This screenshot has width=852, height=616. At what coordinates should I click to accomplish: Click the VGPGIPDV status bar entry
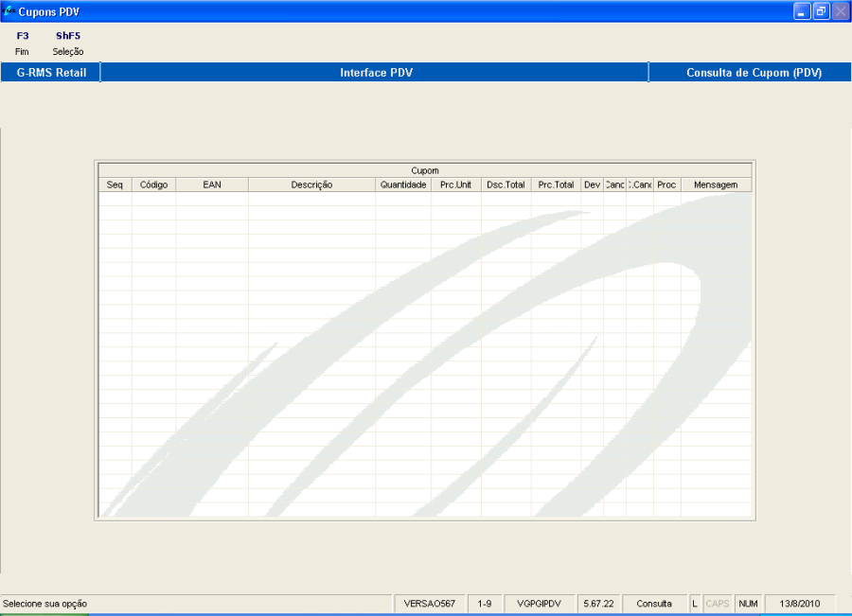539,604
